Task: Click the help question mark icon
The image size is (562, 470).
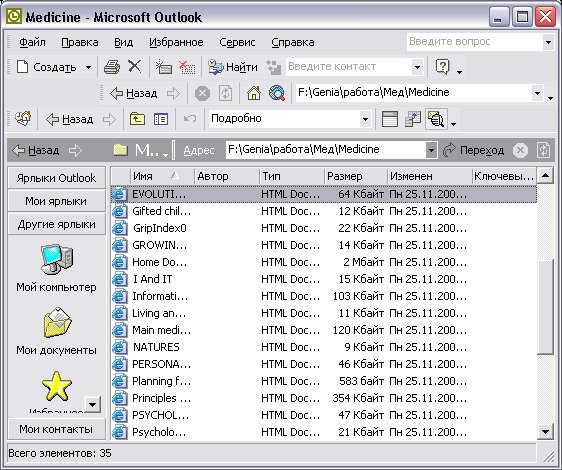Action: [443, 67]
